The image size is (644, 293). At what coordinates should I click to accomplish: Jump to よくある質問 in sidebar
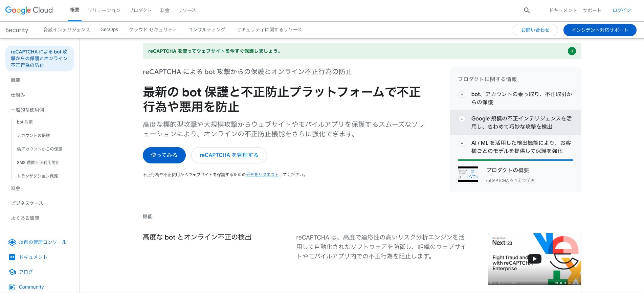(x=25, y=218)
